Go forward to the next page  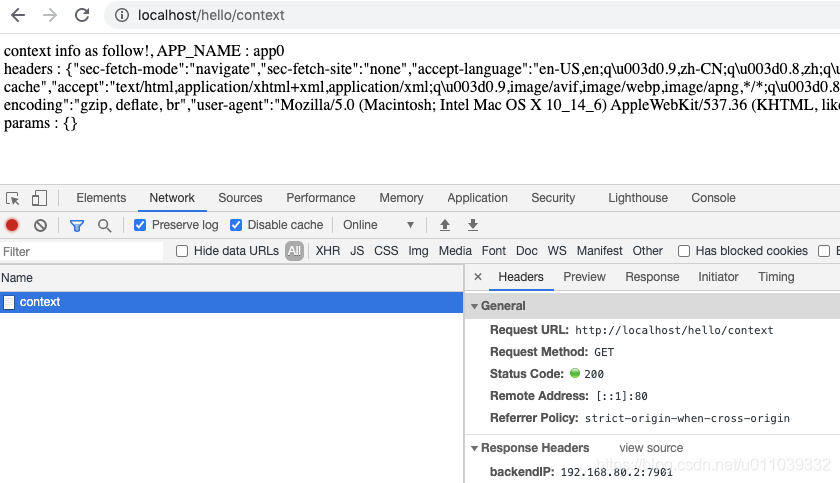point(50,15)
